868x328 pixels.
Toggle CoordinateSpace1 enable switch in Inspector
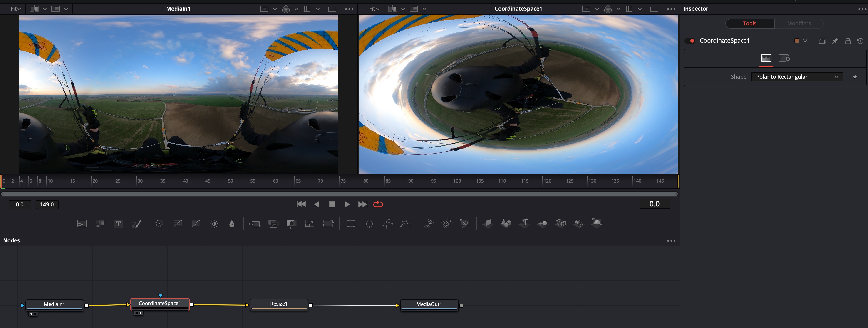690,41
